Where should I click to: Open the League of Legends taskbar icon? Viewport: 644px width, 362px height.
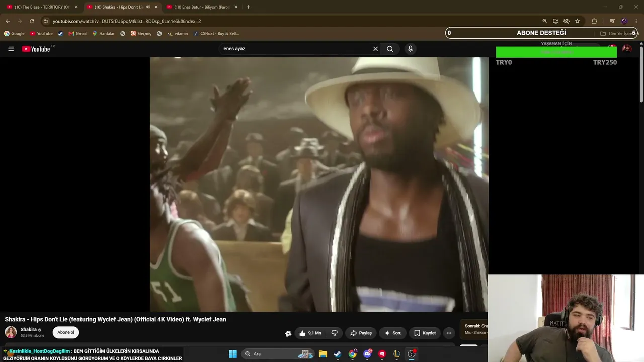click(397, 354)
